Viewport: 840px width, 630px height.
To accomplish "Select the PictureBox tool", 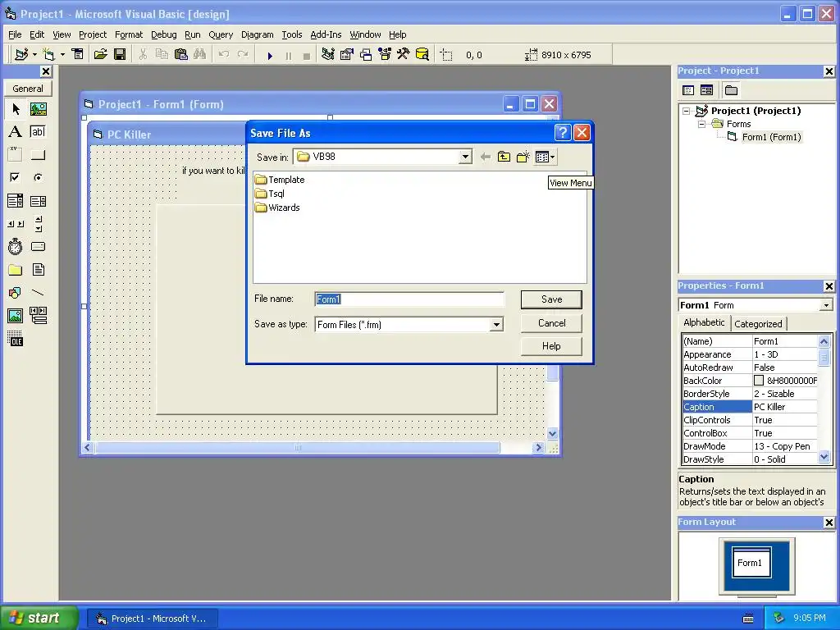I will click(x=38, y=109).
